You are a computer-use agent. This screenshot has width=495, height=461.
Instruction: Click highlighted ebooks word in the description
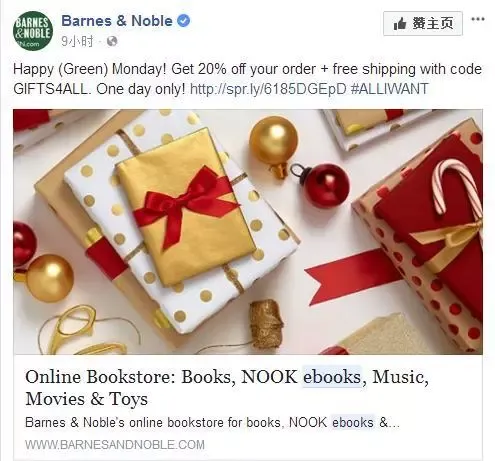coord(353,423)
